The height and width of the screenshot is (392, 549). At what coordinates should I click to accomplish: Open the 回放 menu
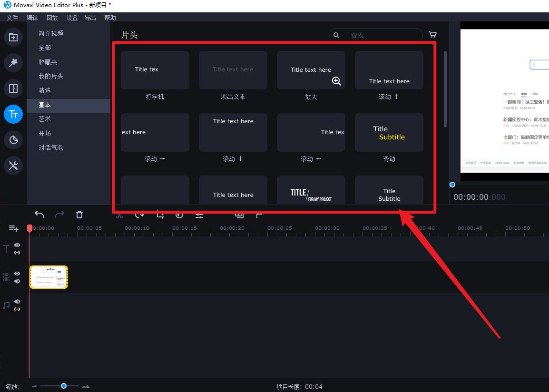tap(52, 18)
